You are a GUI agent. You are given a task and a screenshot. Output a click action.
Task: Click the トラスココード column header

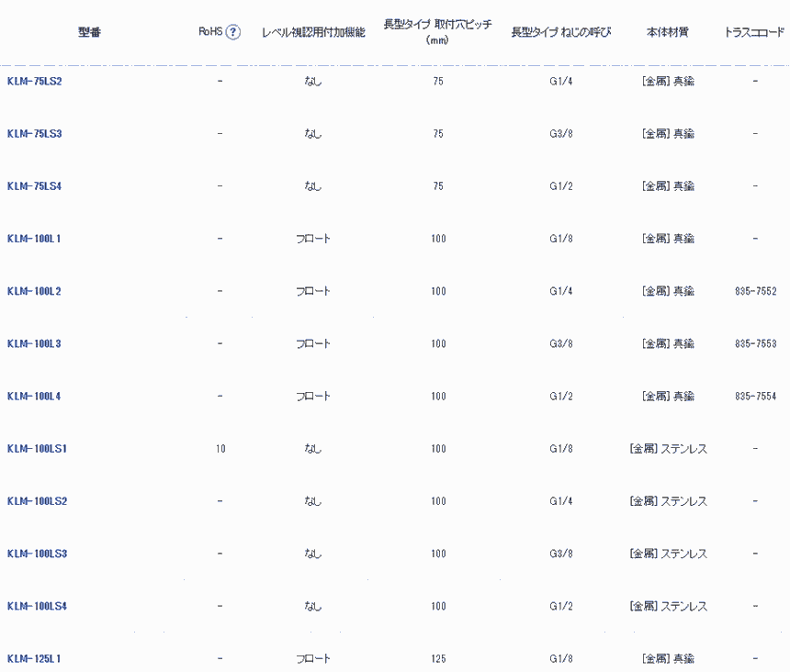coord(754,32)
